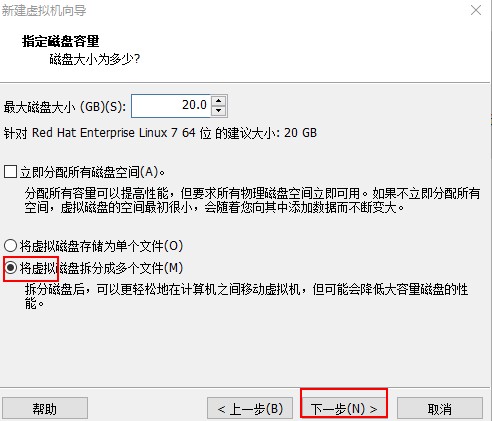Click the Red Hat Enterprise Linux 7 recommended size text

point(160,133)
